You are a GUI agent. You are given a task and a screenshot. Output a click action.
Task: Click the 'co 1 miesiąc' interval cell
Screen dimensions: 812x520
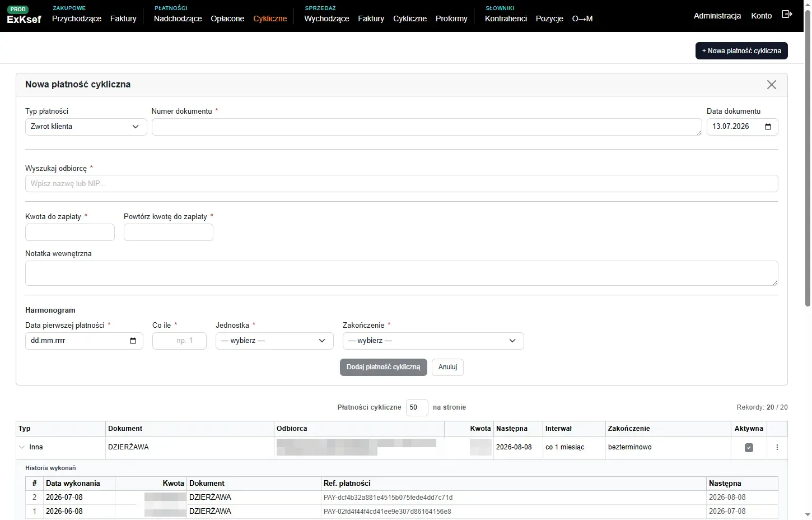click(x=564, y=447)
